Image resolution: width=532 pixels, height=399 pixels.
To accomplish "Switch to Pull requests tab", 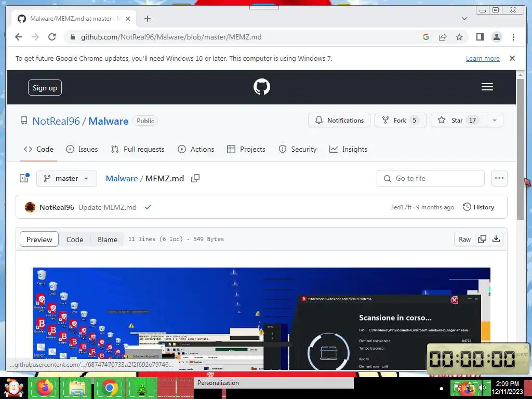I will coord(137,149).
